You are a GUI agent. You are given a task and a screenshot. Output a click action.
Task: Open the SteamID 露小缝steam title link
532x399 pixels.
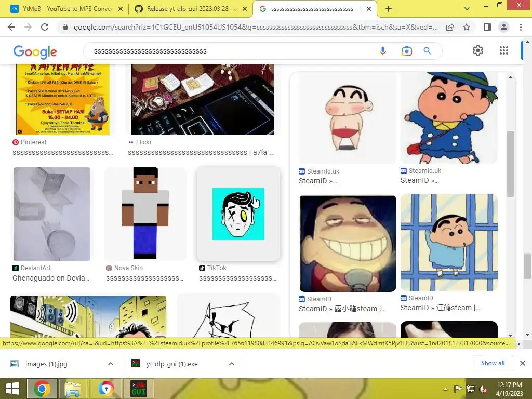[342, 309]
